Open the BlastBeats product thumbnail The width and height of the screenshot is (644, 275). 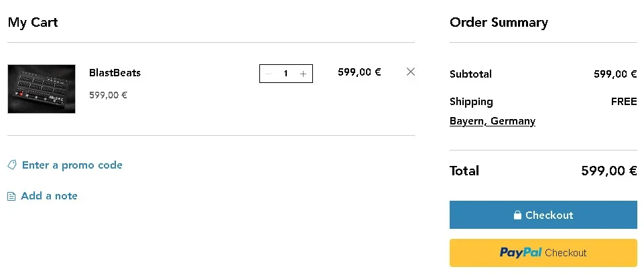click(x=42, y=89)
